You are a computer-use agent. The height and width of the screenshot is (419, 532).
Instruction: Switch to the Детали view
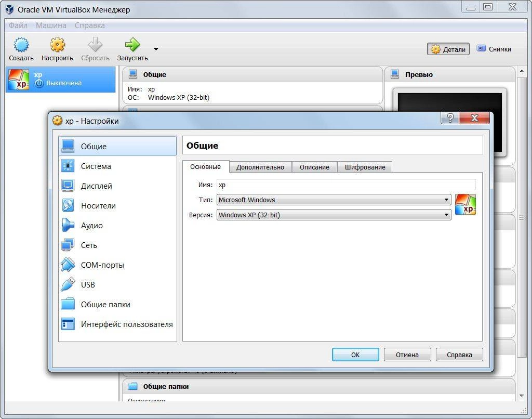(448, 49)
